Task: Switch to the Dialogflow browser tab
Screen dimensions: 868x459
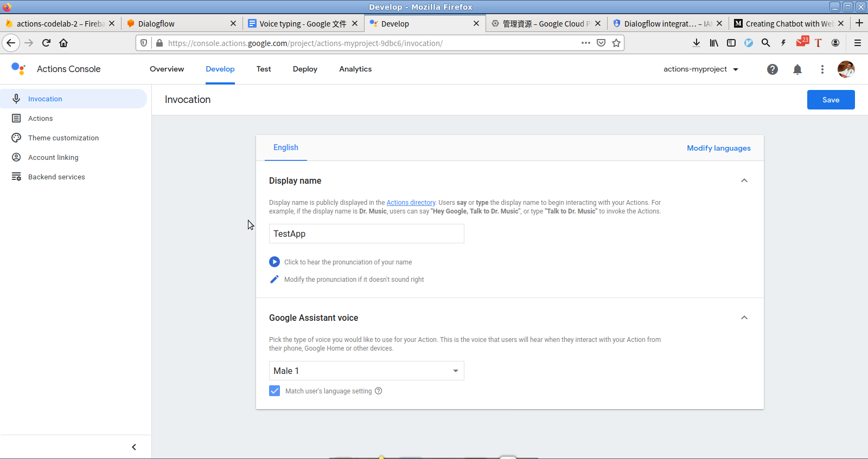Action: [182, 23]
